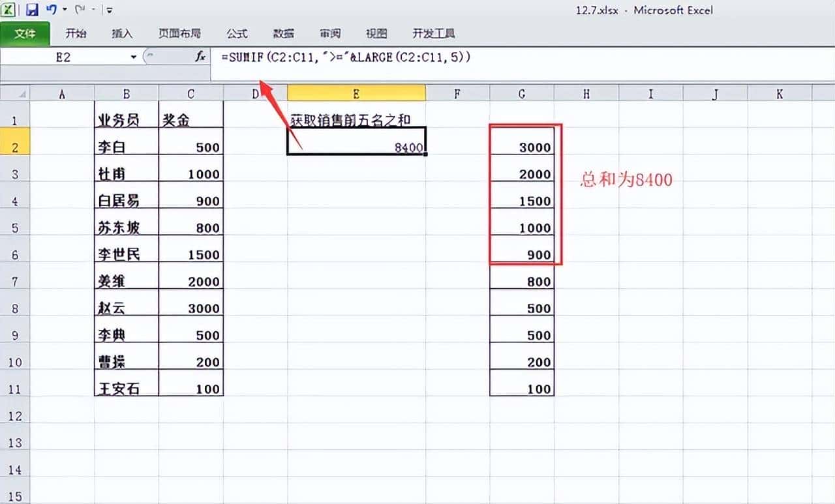Image resolution: width=835 pixels, height=504 pixels.
Task: Switch to the 开始 ribbon tab
Action: [x=76, y=33]
